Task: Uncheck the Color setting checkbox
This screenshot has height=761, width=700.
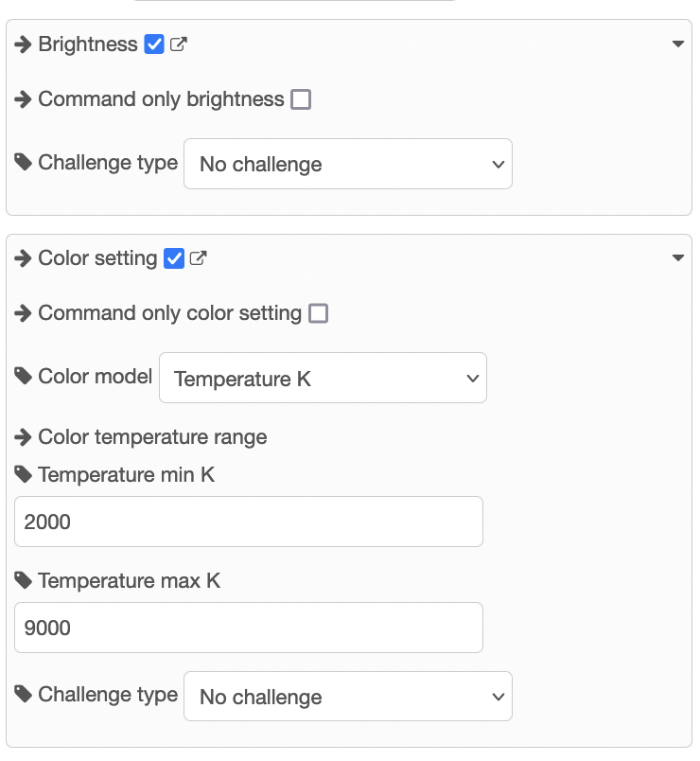Action: (x=174, y=258)
